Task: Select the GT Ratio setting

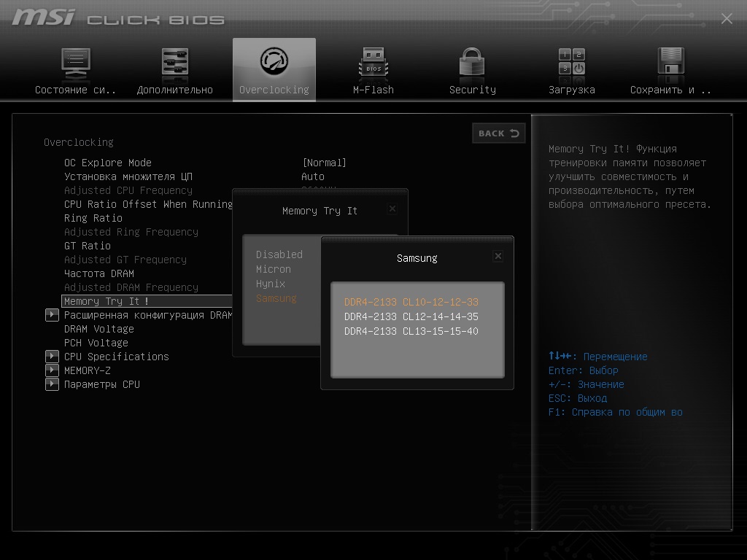Action: [88, 246]
